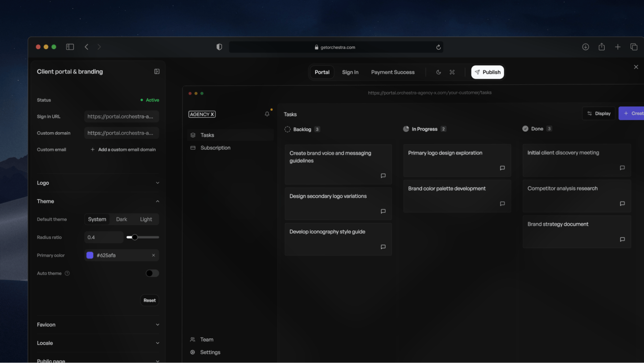Click the browser sidebar toggle icon

70,47
